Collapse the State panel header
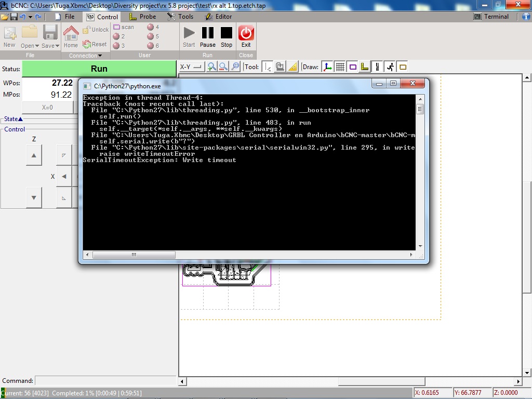The image size is (532, 399). point(13,119)
